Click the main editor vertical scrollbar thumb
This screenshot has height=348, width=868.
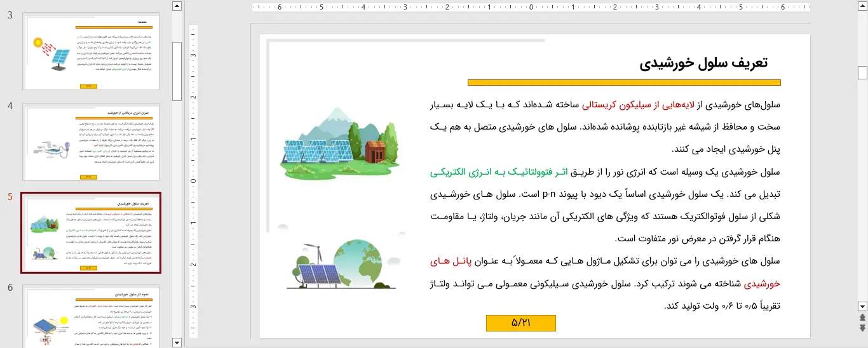click(862, 72)
